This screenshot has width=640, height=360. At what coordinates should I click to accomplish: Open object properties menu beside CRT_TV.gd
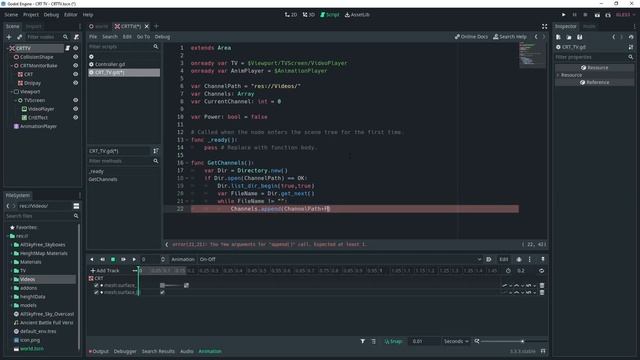[x=631, y=47]
